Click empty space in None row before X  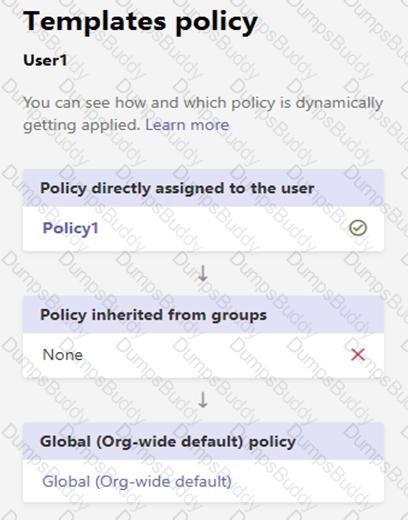point(217,355)
